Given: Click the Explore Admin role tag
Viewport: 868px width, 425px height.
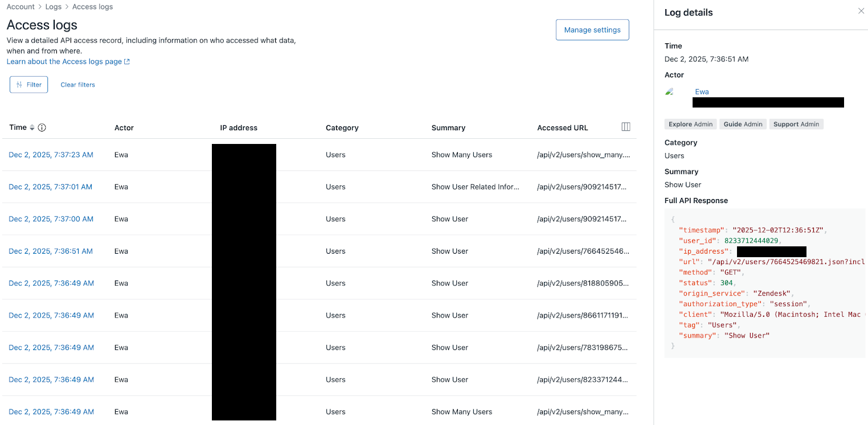Looking at the screenshot, I should point(690,124).
